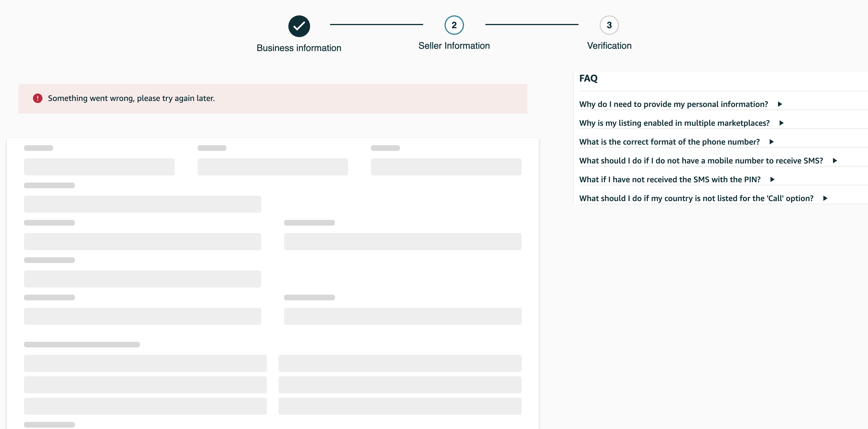The image size is (868, 429).
Task: Select the Verification step 3 circle
Action: tap(609, 25)
